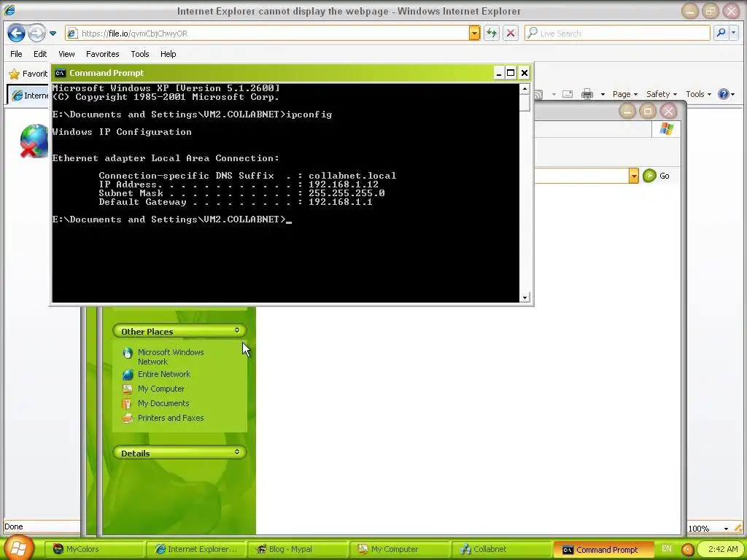Switch to My Computer taskbar button
The height and width of the screenshot is (560, 747).
pyautogui.click(x=399, y=549)
